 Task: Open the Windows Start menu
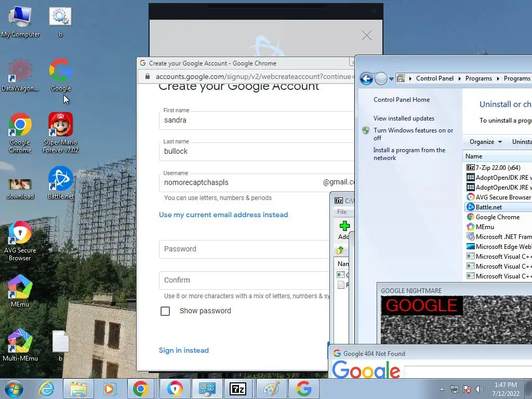click(x=14, y=389)
